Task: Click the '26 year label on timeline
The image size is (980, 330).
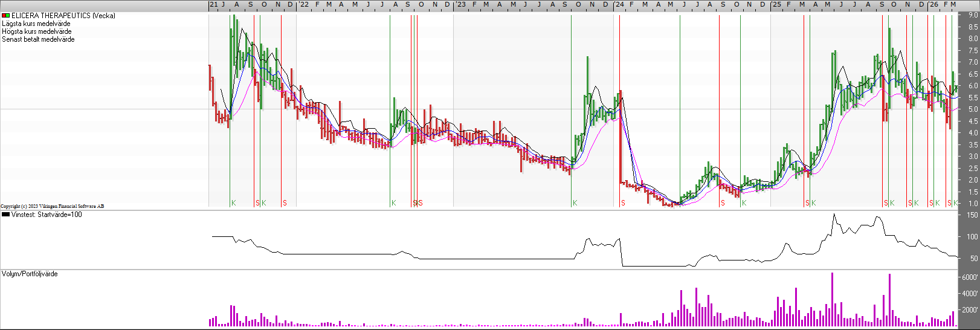Action: pos(933,4)
